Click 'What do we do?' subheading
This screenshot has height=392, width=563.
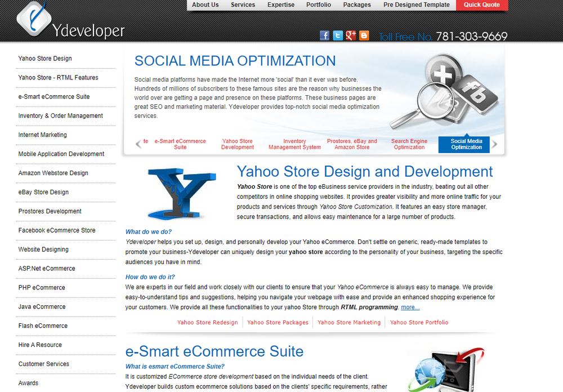tap(148, 231)
